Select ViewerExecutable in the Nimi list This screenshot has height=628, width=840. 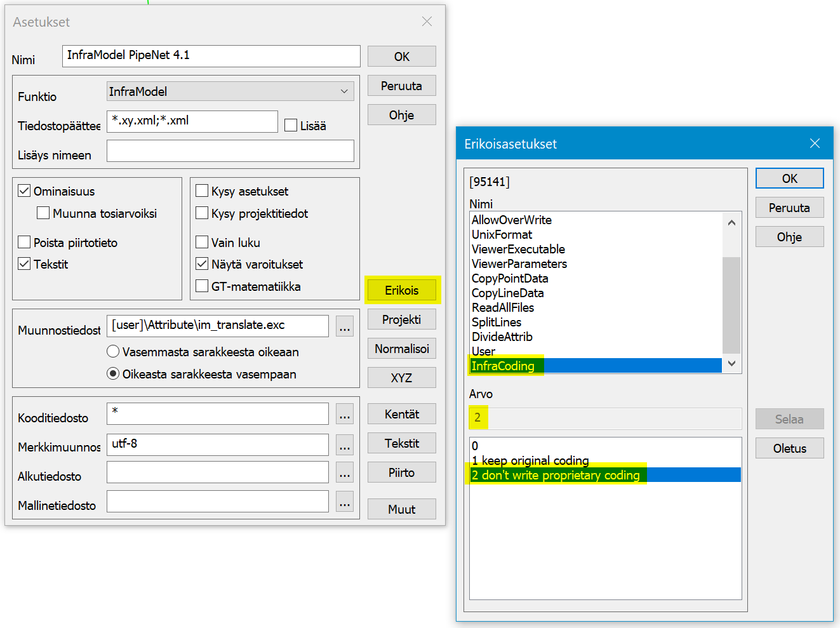tap(518, 249)
